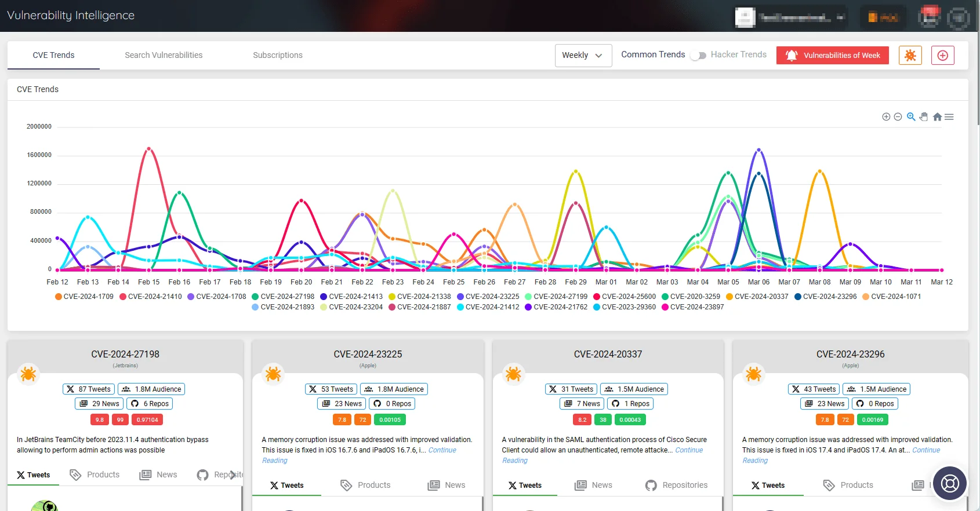Click the CVE-2024-23204 legend entry
980x511 pixels.
[x=351, y=307]
